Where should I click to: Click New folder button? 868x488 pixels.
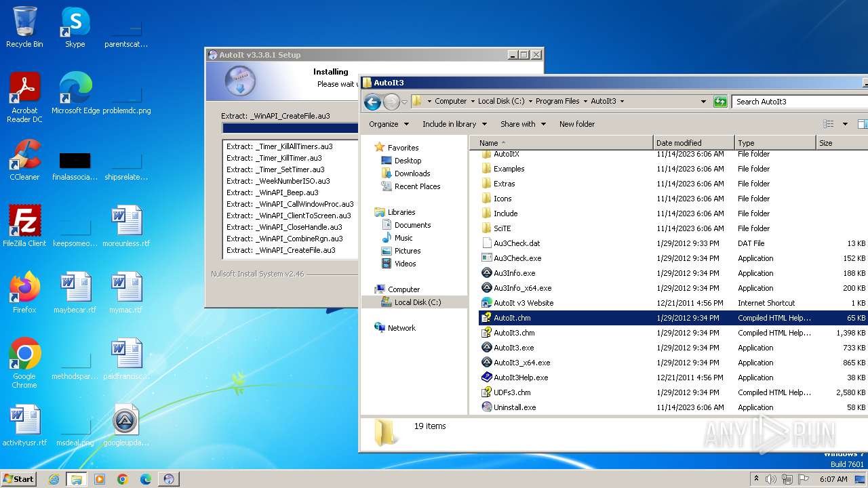[x=577, y=124]
